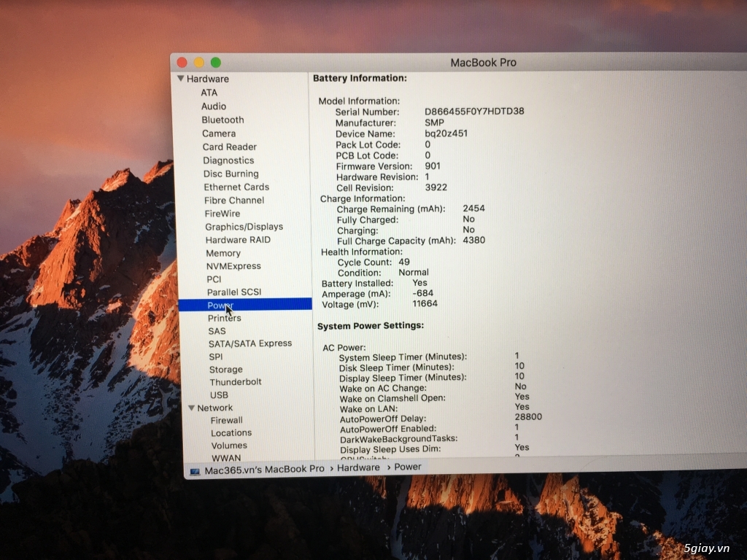Click the Display Sleep Uses Dim label
This screenshot has height=560, width=747.
[x=390, y=449]
